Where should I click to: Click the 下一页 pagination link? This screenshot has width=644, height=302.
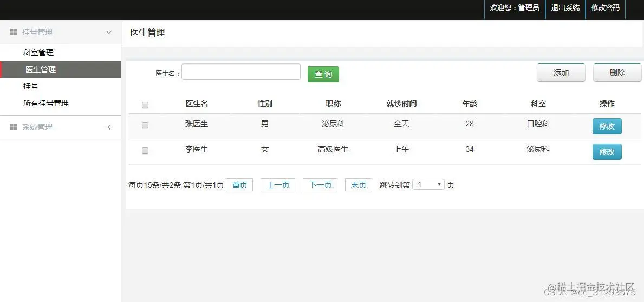pos(320,185)
